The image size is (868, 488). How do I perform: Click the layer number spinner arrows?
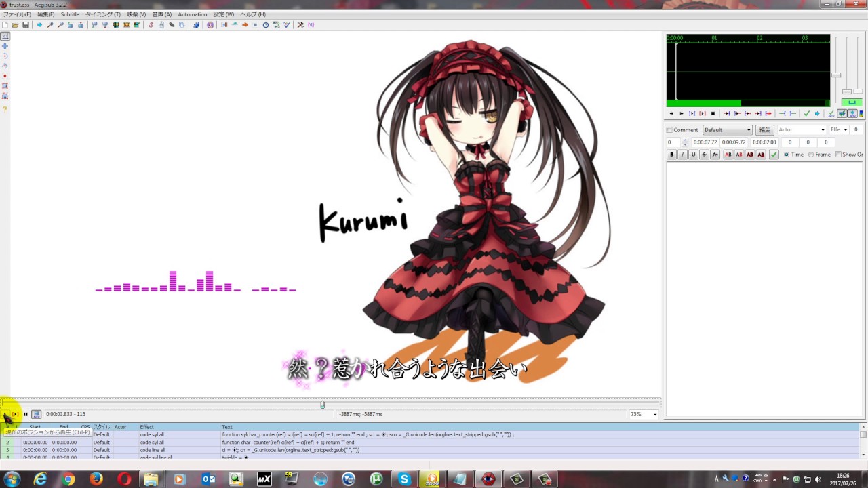coord(685,142)
